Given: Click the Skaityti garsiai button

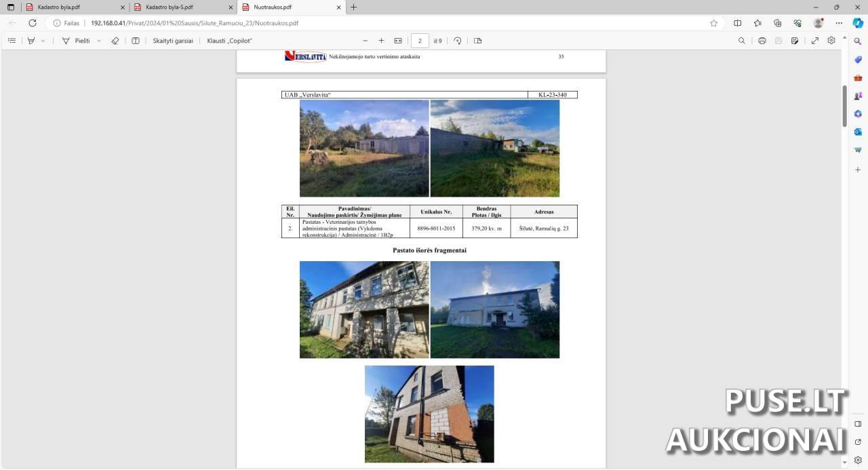Looking at the screenshot, I should (173, 41).
